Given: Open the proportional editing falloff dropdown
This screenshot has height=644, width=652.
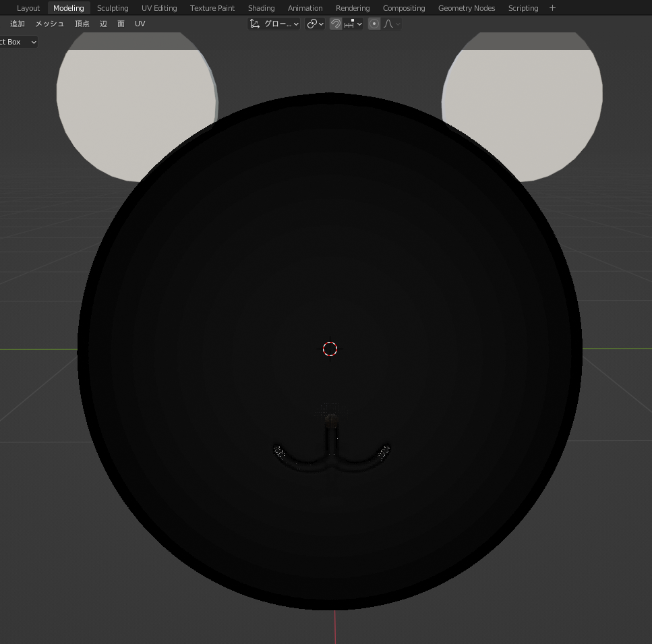Looking at the screenshot, I should 392,24.
